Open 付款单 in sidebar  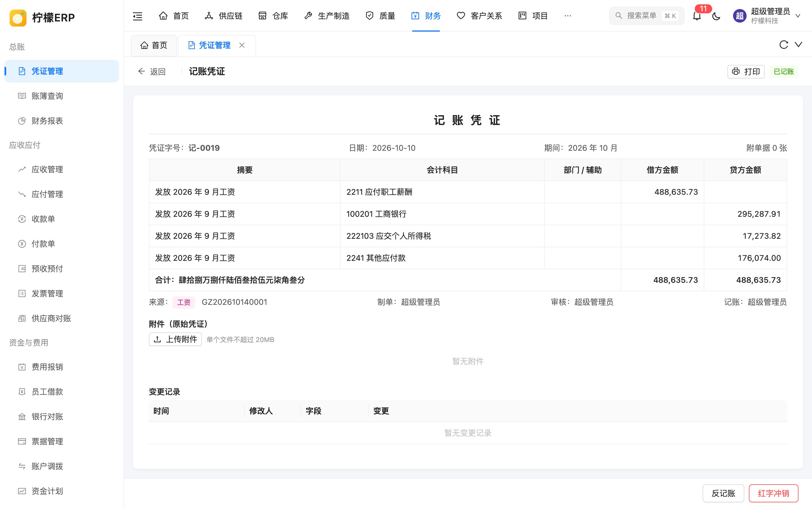coord(62,244)
